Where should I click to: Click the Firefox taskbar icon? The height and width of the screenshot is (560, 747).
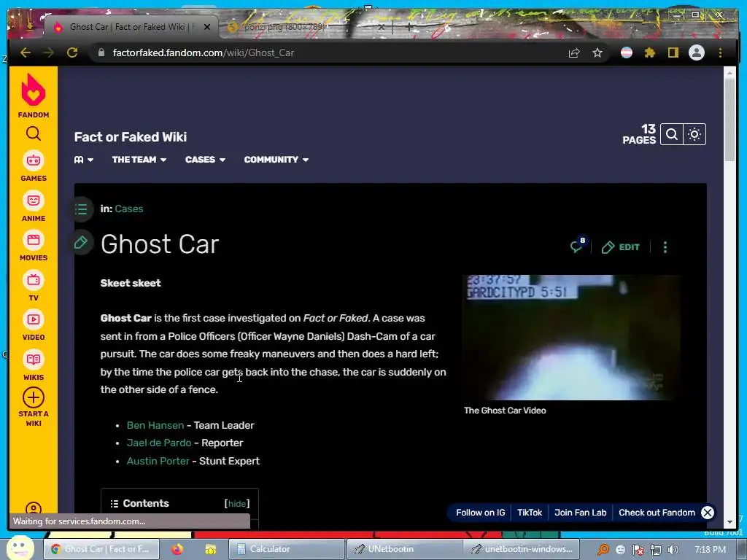(x=177, y=550)
